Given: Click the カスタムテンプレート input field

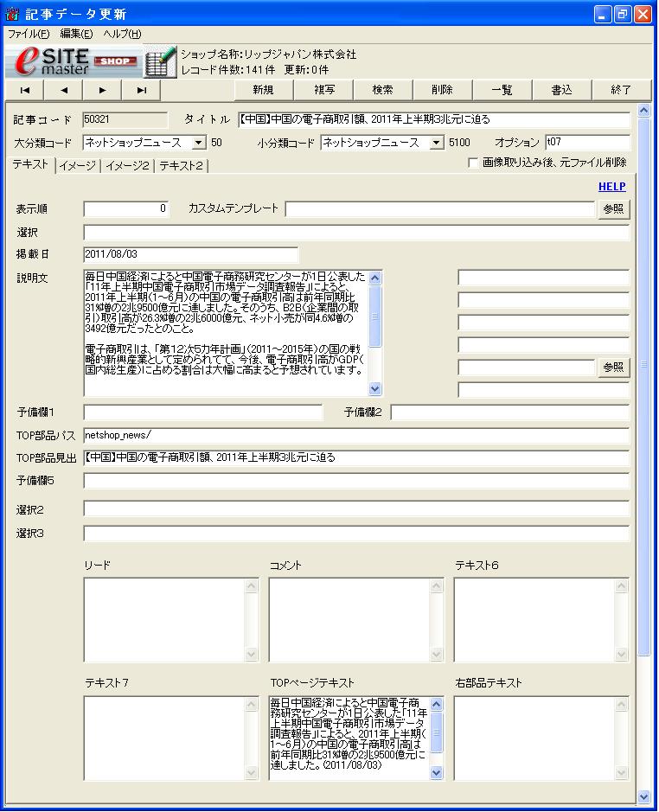Looking at the screenshot, I should [x=440, y=209].
